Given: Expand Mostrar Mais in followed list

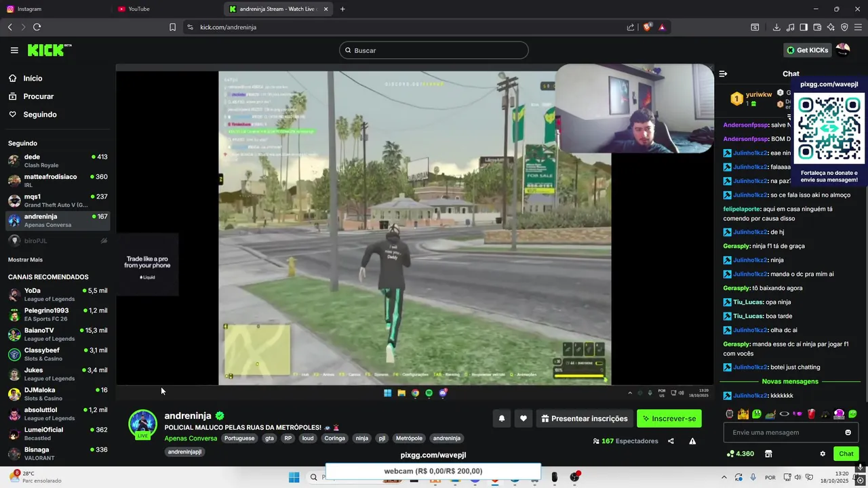Looking at the screenshot, I should pos(25,260).
